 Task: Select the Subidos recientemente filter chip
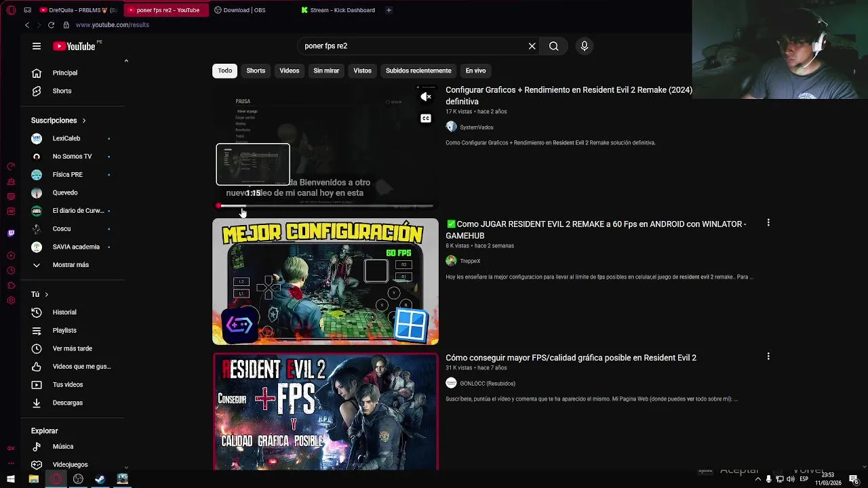click(x=418, y=70)
